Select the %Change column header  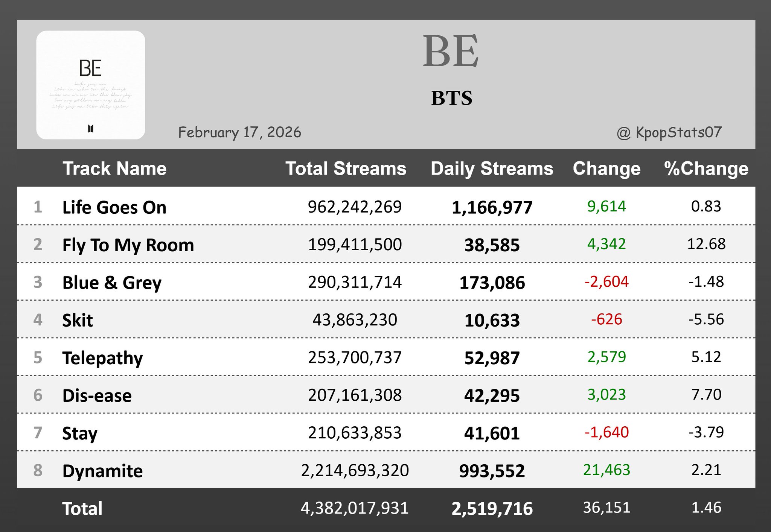coord(706,168)
